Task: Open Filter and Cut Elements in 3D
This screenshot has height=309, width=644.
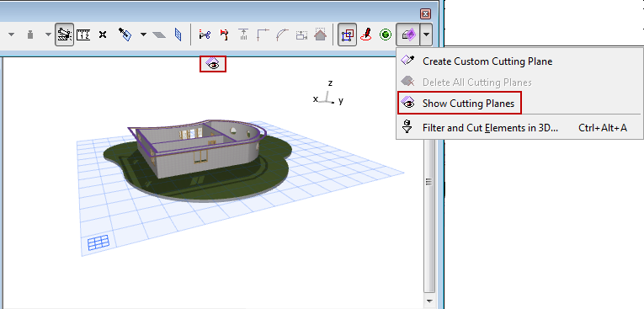Action: coord(491,128)
